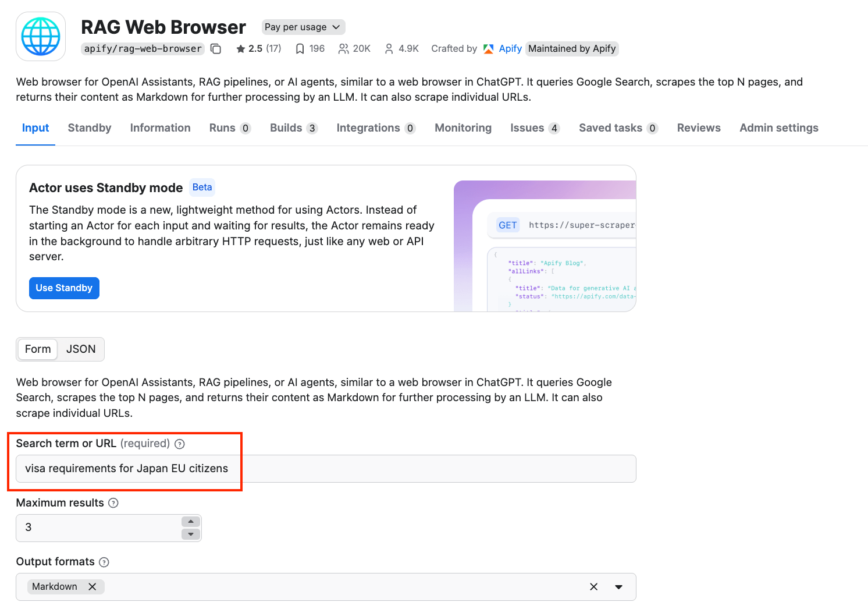Click the Use Standby button
Image resolution: width=868 pixels, height=609 pixels.
[64, 288]
